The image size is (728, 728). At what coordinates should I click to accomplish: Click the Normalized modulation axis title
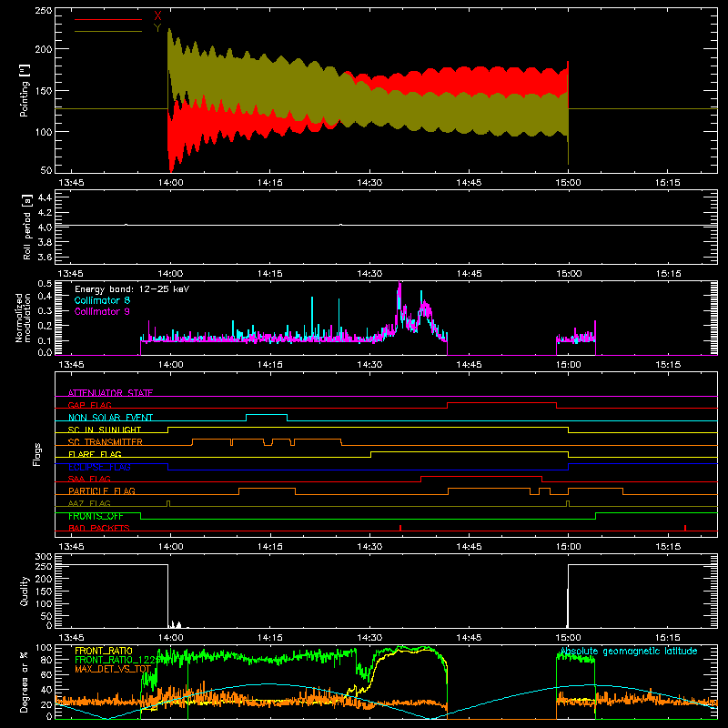pos(24,318)
